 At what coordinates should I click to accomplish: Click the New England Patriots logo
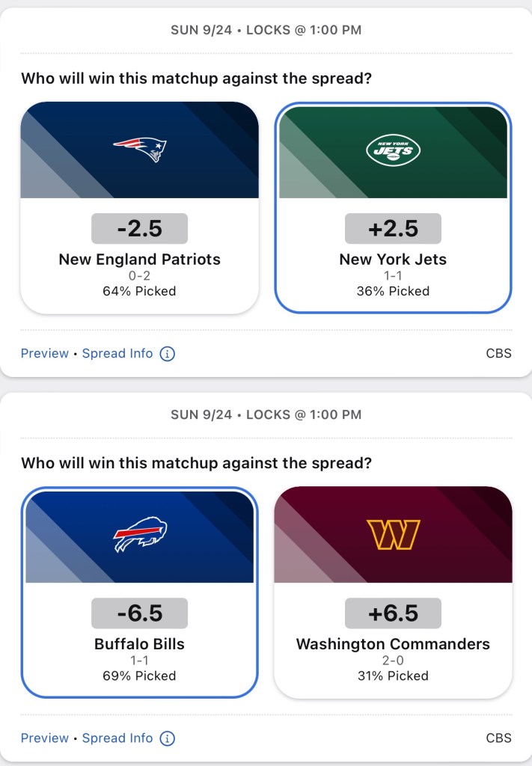(140, 150)
